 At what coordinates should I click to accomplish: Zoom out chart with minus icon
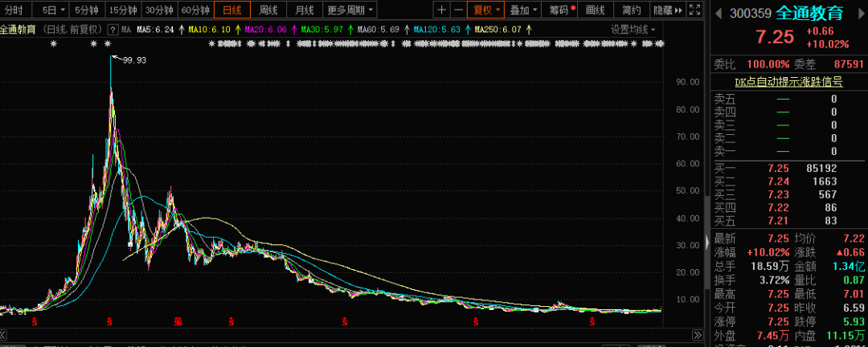[458, 10]
